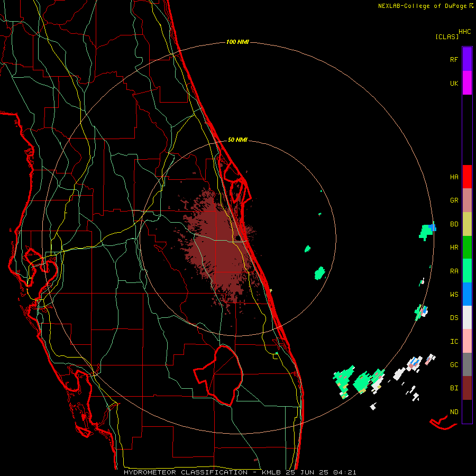Click the UK magenta legend swatch
Viewport: 476px width, 476px height.
[467, 83]
